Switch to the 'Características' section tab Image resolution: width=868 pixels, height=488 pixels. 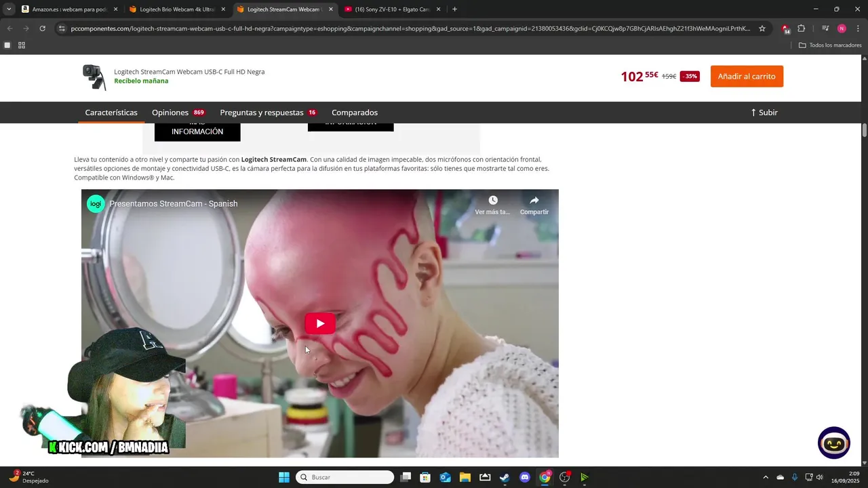coord(111,113)
